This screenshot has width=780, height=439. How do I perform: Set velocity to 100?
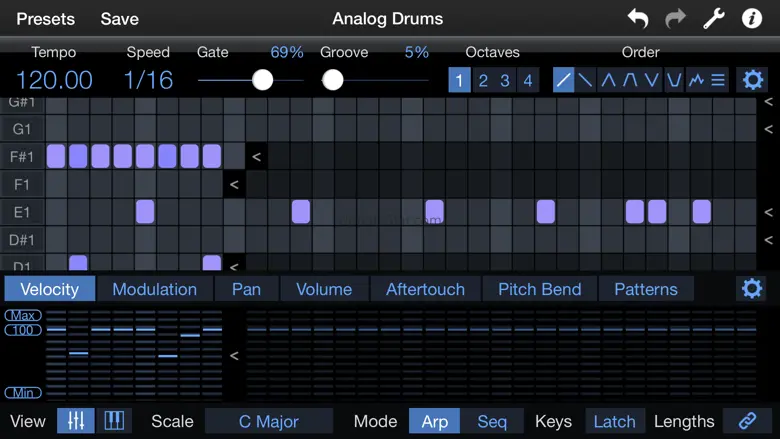23,330
